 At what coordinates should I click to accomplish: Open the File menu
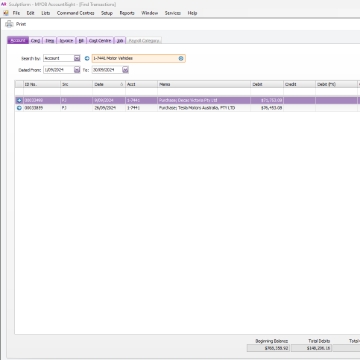(16, 13)
